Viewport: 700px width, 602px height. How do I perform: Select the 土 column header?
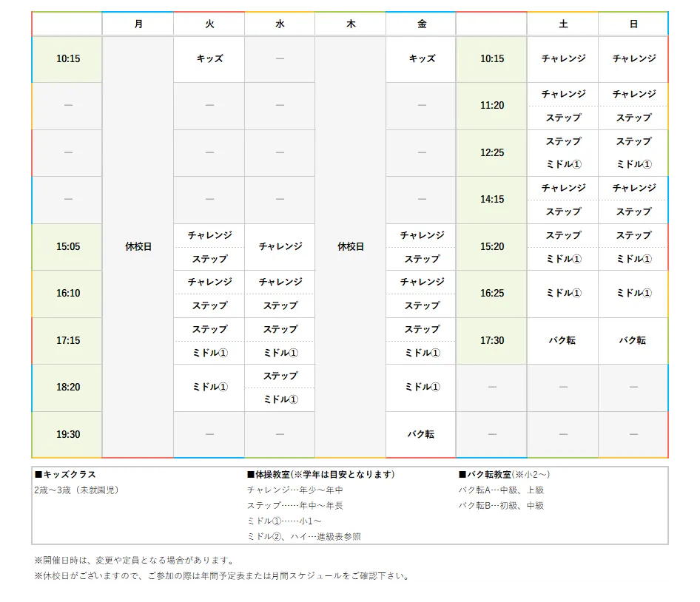click(x=562, y=23)
